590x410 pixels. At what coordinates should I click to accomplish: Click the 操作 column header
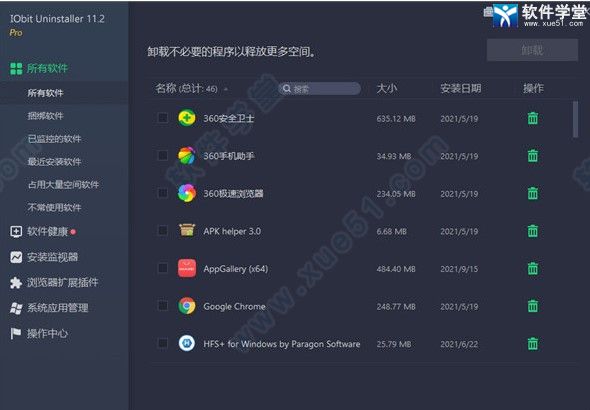click(x=533, y=88)
